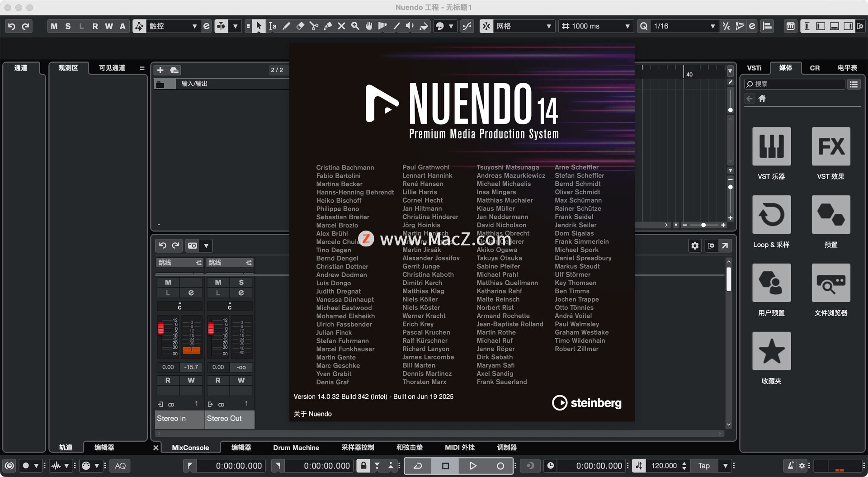Viewport: 868px width, 477px height.
Task: Enable Write automation on Stereo In
Action: pos(191,380)
